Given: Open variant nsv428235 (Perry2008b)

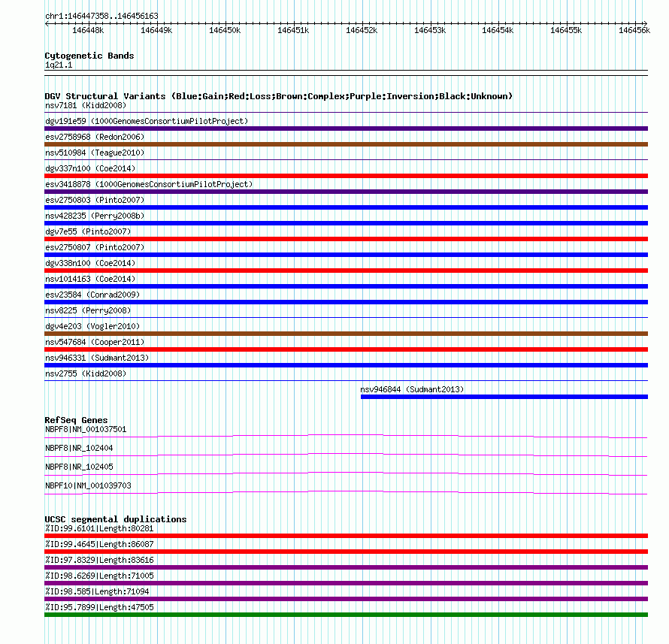Looking at the screenshot, I should point(95,216).
